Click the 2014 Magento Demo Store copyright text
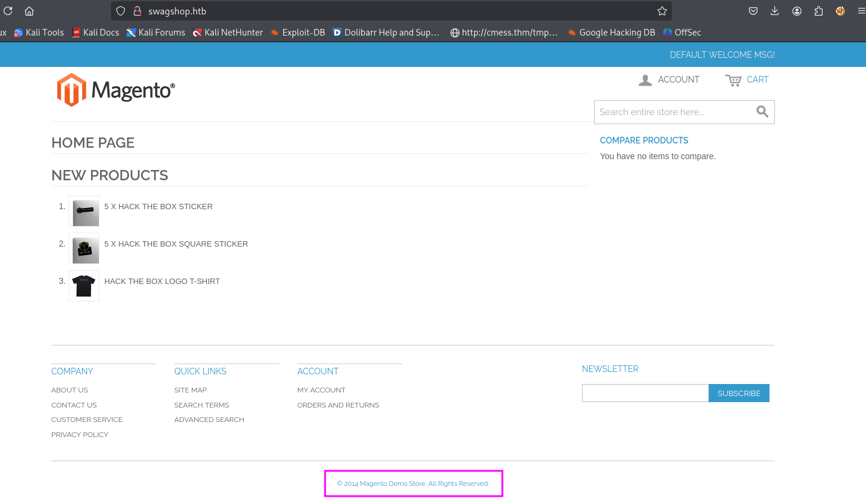866x504 pixels. tap(413, 484)
